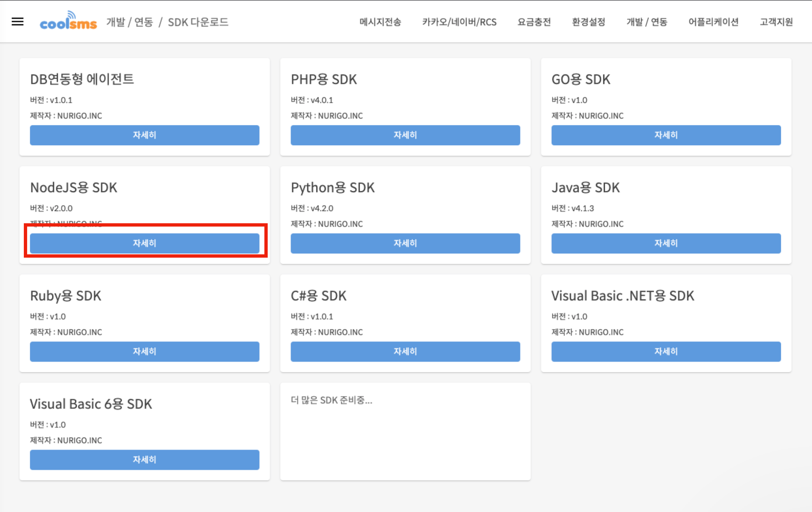Open details for Ruby용 SDK
Viewport: 812px width, 512px height.
144,352
